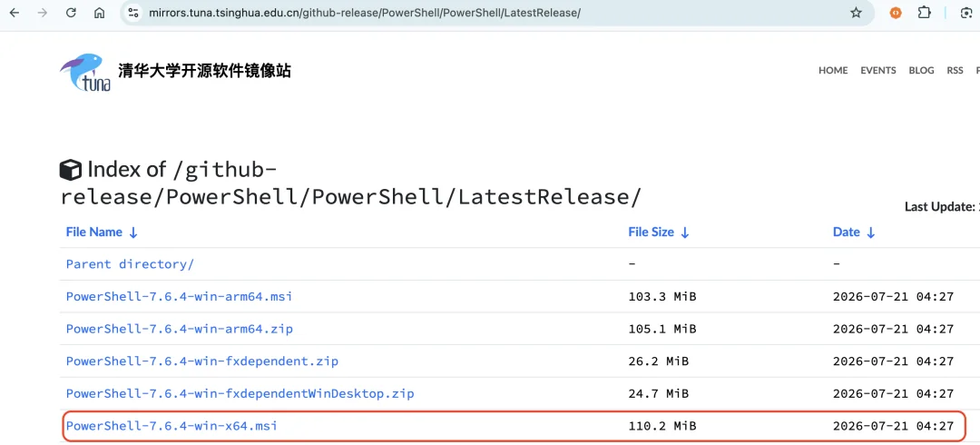Screen dimensions: 980x445
Task: Click the TUNA fish logo
Action: 85,72
